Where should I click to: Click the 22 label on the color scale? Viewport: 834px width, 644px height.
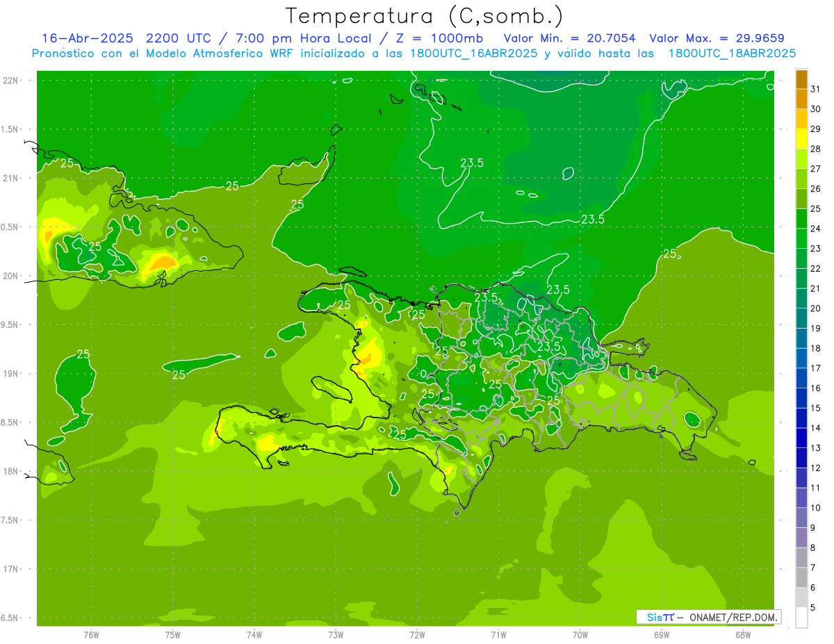click(x=816, y=269)
